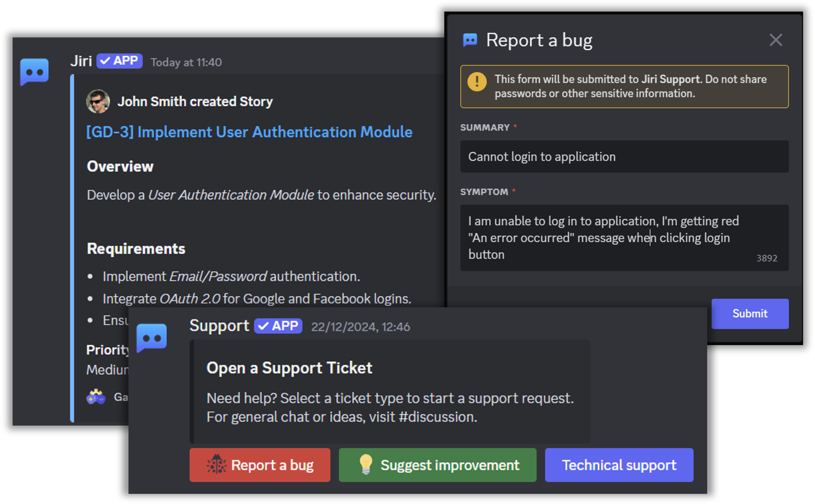Click the 'Today at 11:40' timestamp
Image resolution: width=815 pixels, height=504 pixels.
186,62
